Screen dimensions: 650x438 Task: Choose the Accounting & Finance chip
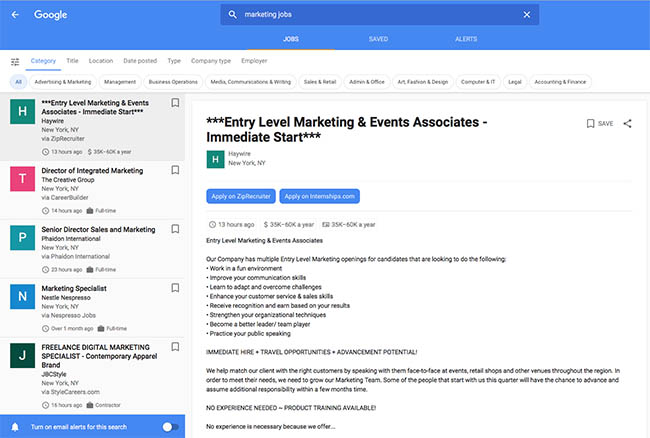pos(560,82)
